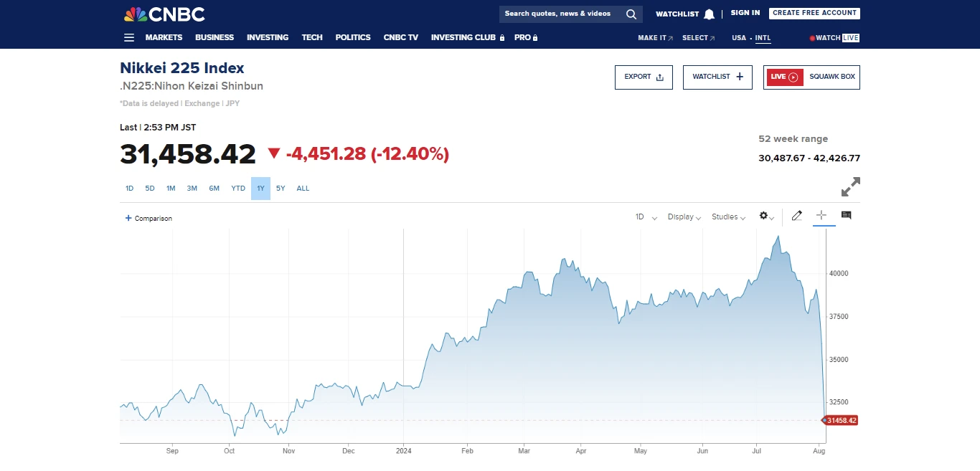Open the Make It external link
Viewport: 980px width, 471px height.
[656, 38]
